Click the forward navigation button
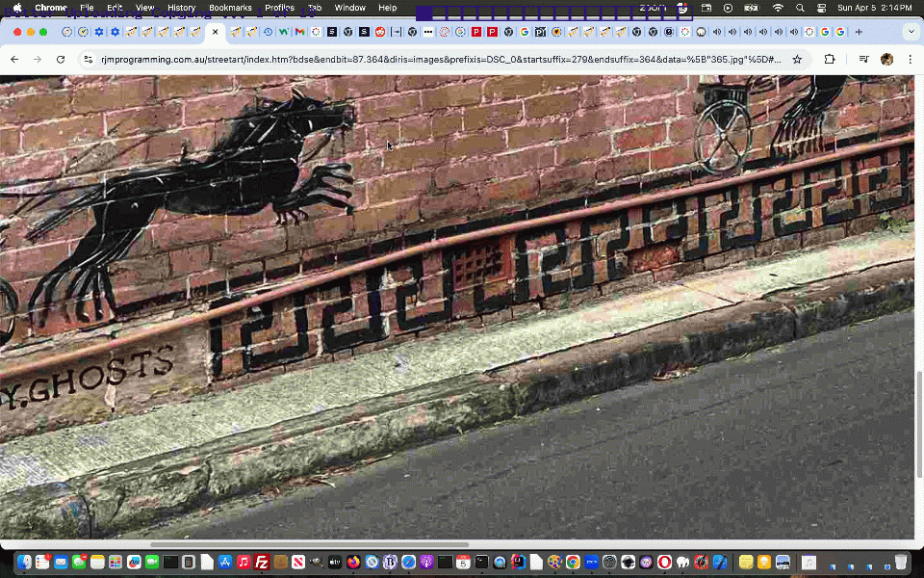Viewport: 924px width, 578px height. click(38, 59)
